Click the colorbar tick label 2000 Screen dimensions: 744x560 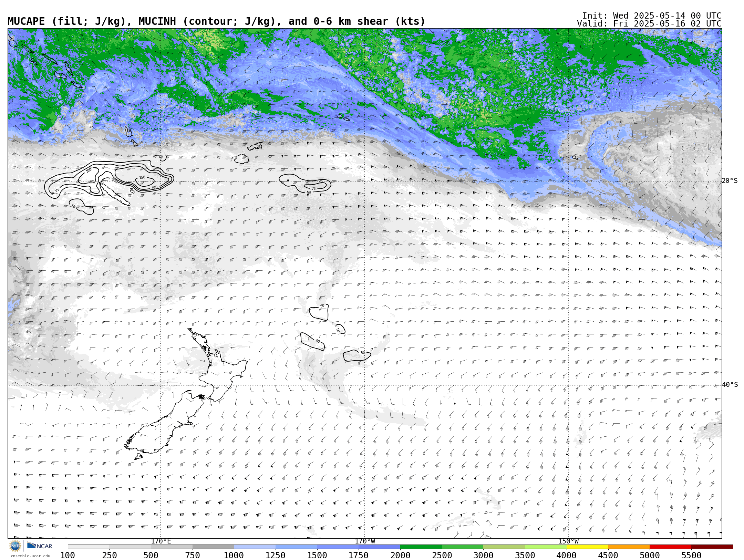click(x=400, y=555)
